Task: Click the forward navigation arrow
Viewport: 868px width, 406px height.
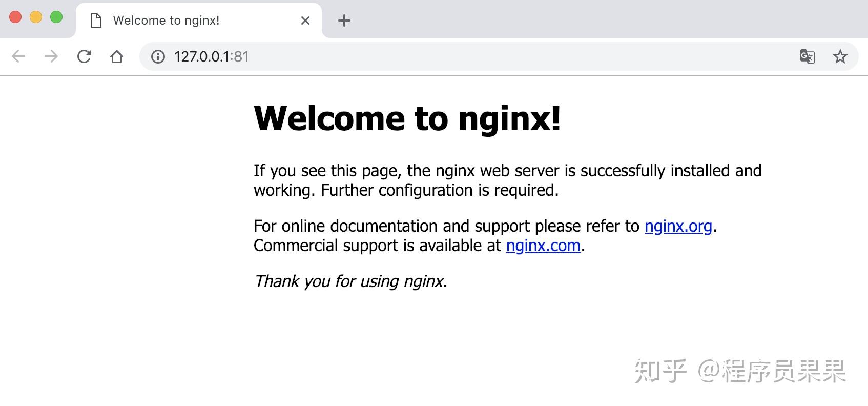Action: tap(51, 56)
